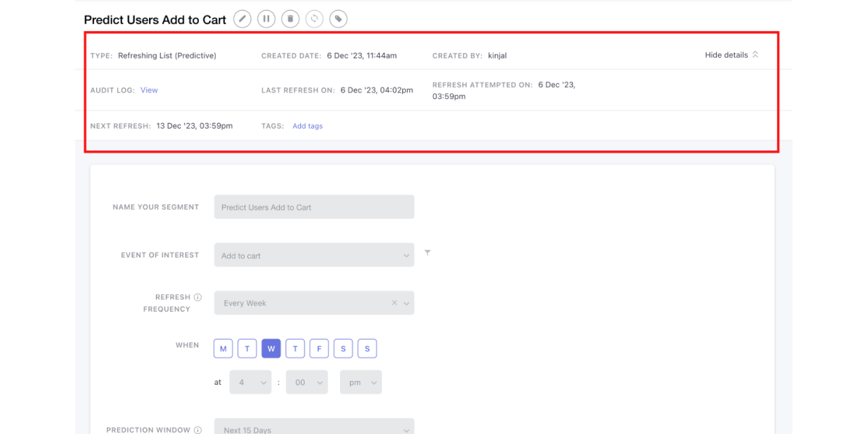Toggle the Friday day button
Screen dimensions: 868x434
(x=319, y=349)
